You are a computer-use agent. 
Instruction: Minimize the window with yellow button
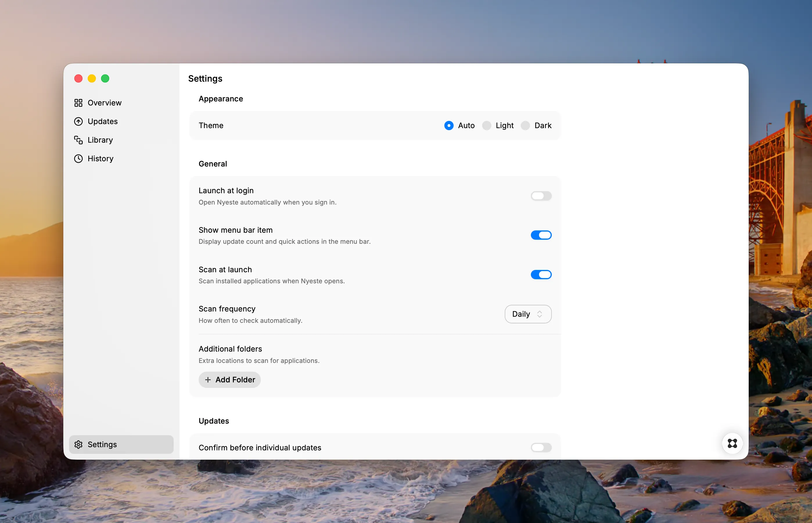(x=92, y=79)
